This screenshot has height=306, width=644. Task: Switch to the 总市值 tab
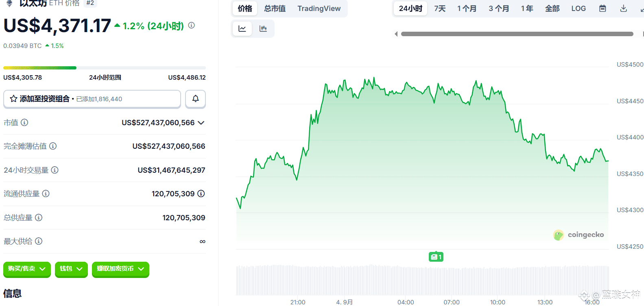tap(275, 9)
